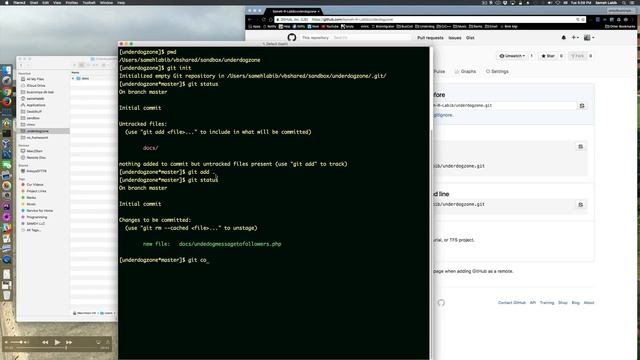Open the YouTube bookmark in the bookmarks bar

[x=330, y=27]
